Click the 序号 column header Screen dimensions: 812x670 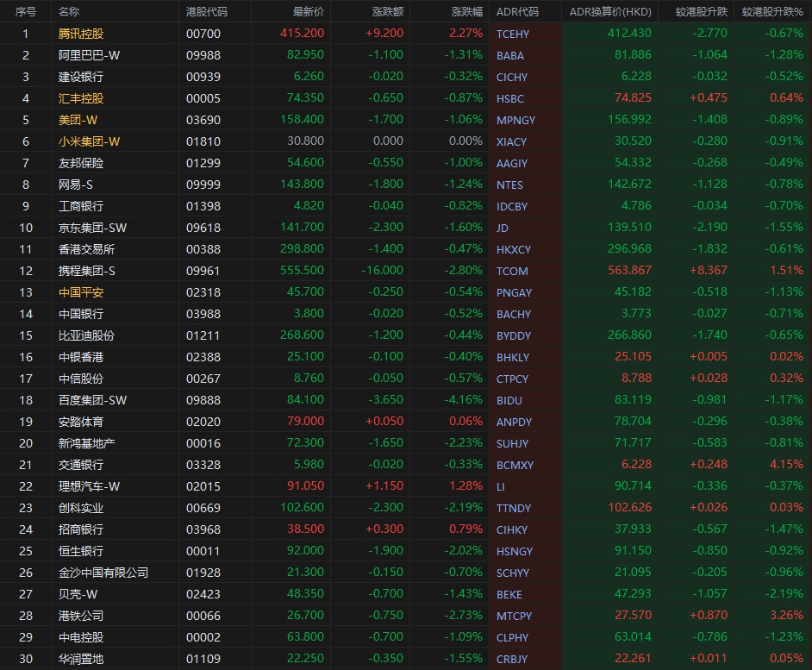click(x=25, y=11)
